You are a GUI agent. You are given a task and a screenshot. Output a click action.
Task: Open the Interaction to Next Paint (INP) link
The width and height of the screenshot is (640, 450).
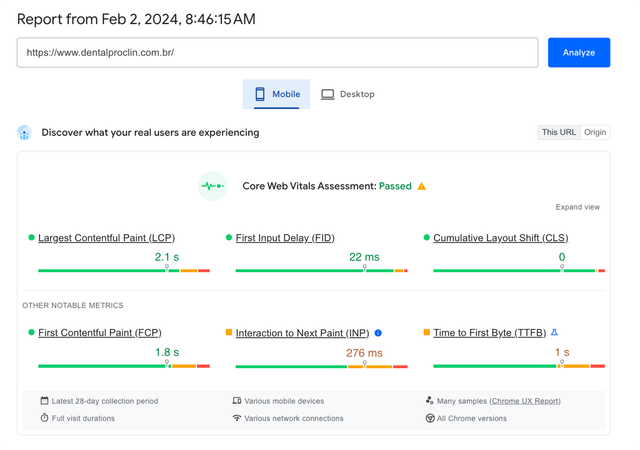[x=302, y=333]
